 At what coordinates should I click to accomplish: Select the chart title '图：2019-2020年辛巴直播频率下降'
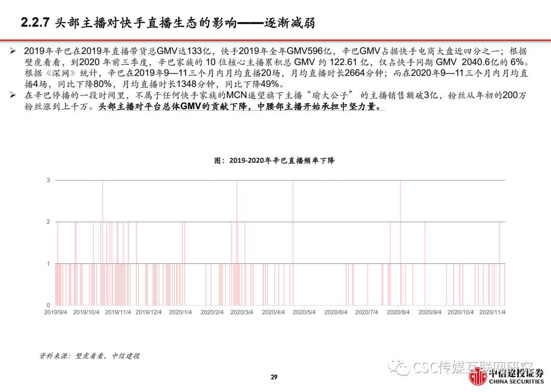(x=274, y=161)
